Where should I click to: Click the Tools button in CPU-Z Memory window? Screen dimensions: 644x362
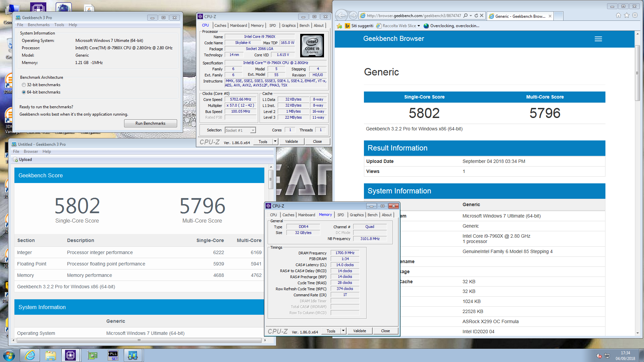coord(331,331)
